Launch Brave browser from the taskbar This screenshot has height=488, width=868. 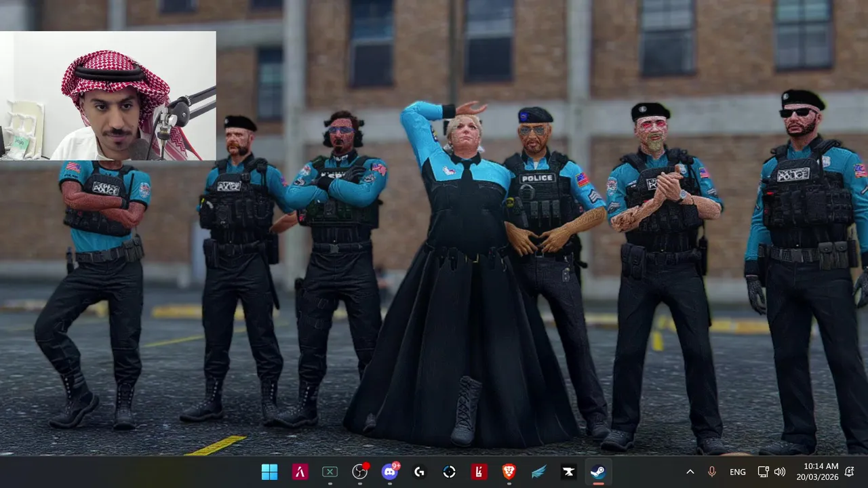509,472
